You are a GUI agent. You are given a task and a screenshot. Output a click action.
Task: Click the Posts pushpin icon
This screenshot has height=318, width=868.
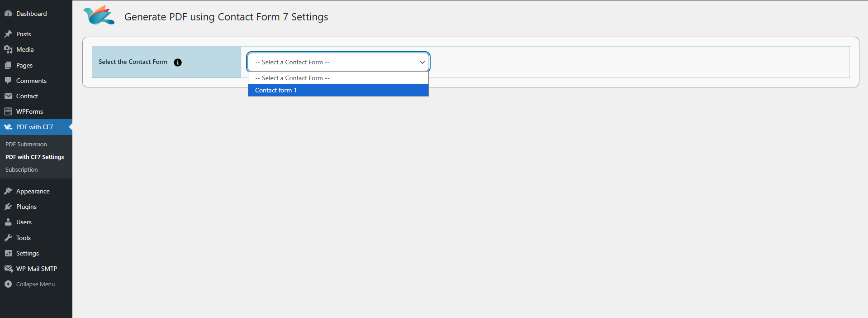[x=8, y=34]
